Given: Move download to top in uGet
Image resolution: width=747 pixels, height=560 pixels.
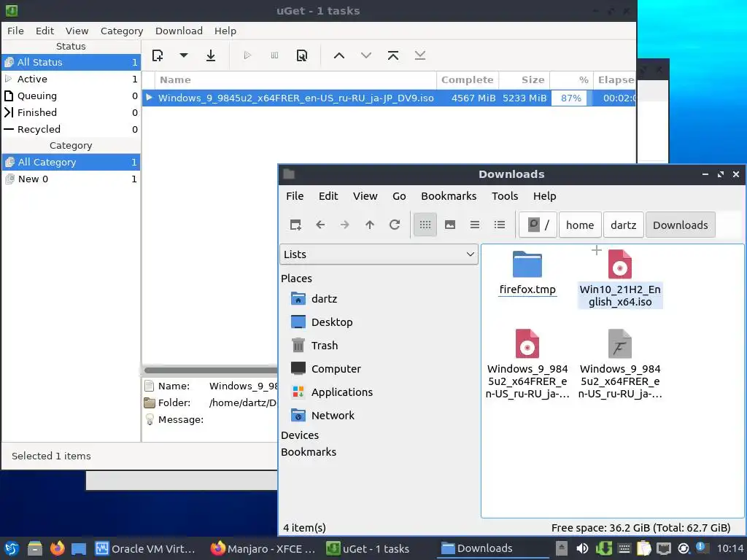Looking at the screenshot, I should point(393,55).
